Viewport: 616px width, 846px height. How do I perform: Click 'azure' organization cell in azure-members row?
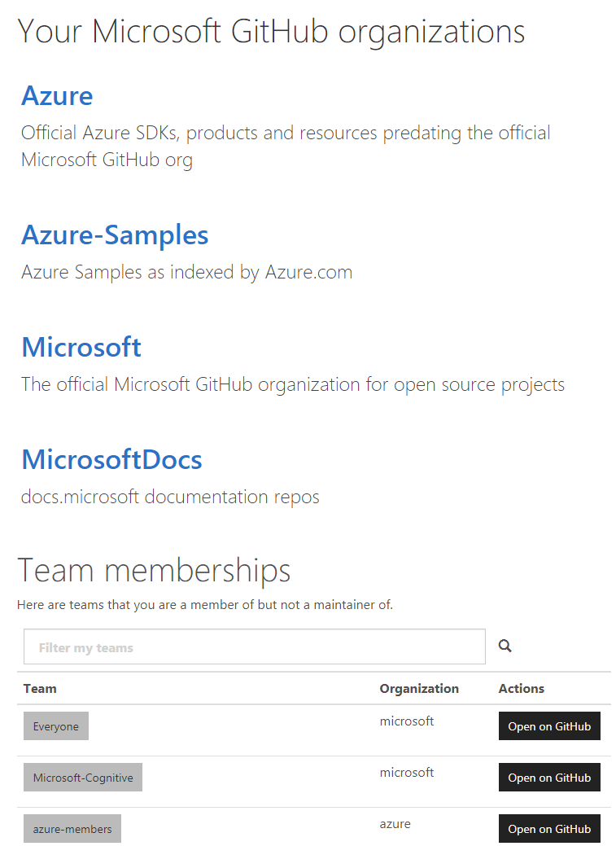click(395, 824)
